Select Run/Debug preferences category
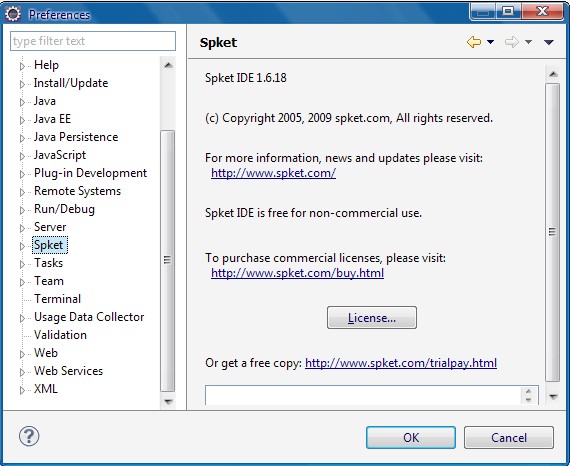Image resolution: width=570 pixels, height=466 pixels. point(64,209)
